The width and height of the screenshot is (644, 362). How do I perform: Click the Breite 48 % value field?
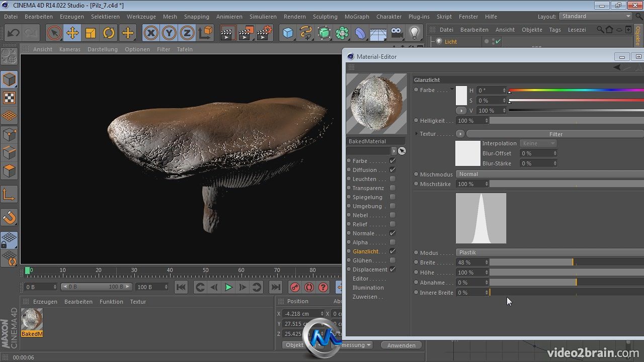[472, 262]
